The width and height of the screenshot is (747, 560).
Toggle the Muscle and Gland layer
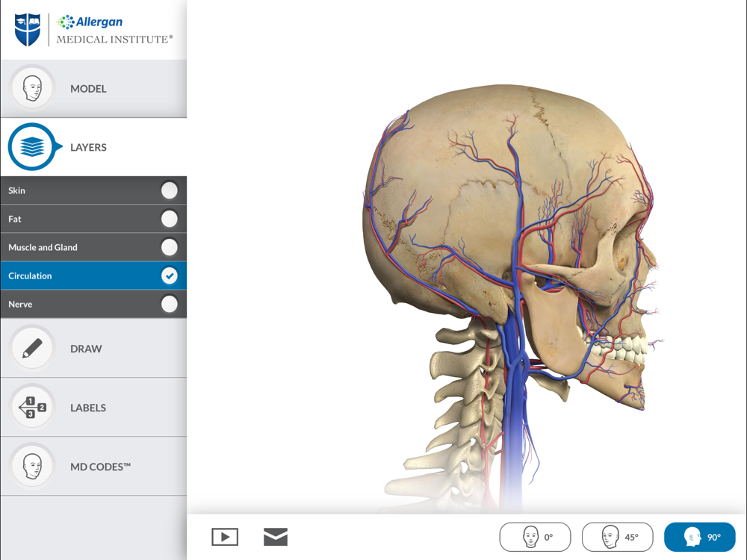pyautogui.click(x=169, y=247)
